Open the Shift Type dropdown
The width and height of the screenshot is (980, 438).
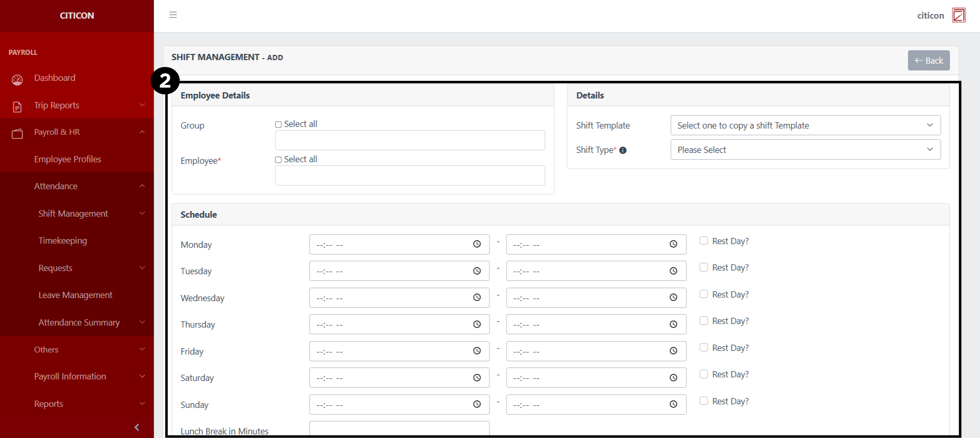805,150
